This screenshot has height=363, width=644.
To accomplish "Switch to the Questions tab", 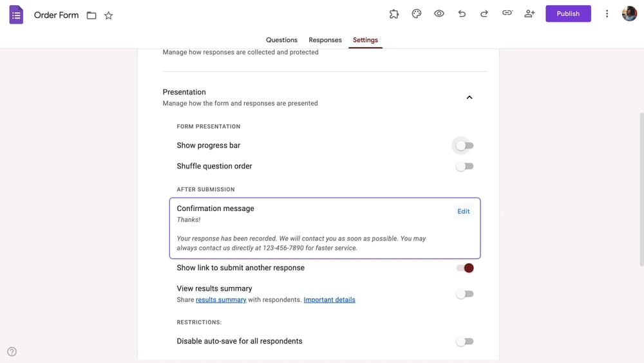I will tap(281, 40).
